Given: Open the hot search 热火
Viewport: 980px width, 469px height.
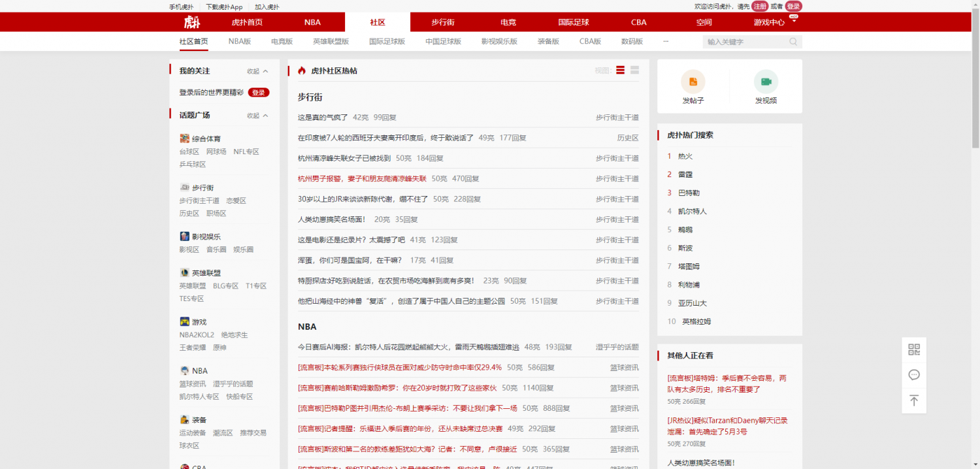Looking at the screenshot, I should [685, 156].
